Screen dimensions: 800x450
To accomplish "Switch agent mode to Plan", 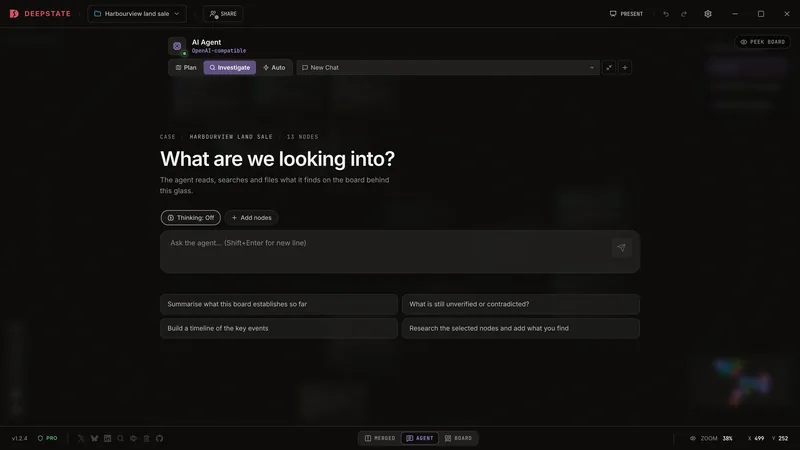I will [186, 67].
